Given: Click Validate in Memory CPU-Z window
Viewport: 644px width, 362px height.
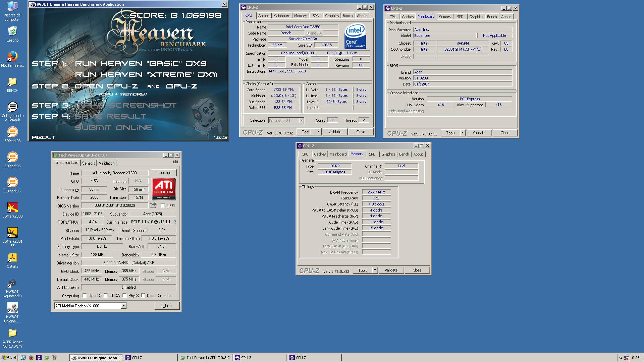Looking at the screenshot, I should coord(391,270).
